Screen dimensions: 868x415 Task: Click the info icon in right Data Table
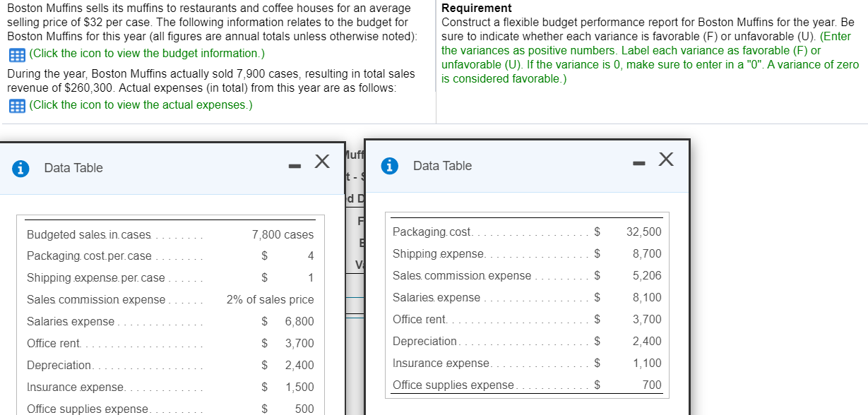point(389,166)
